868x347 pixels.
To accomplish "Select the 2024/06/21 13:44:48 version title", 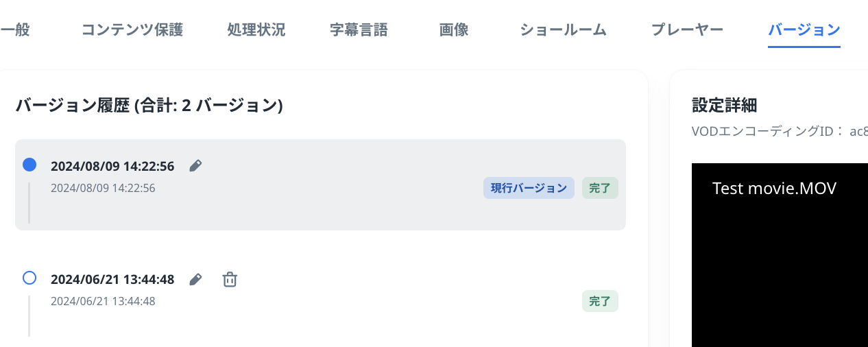I will coord(112,279).
